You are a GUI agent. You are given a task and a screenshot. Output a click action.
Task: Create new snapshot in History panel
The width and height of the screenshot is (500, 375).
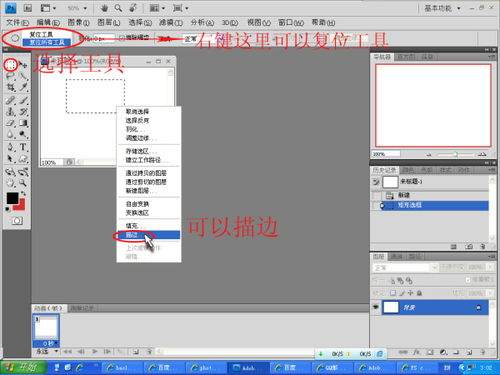click(469, 246)
